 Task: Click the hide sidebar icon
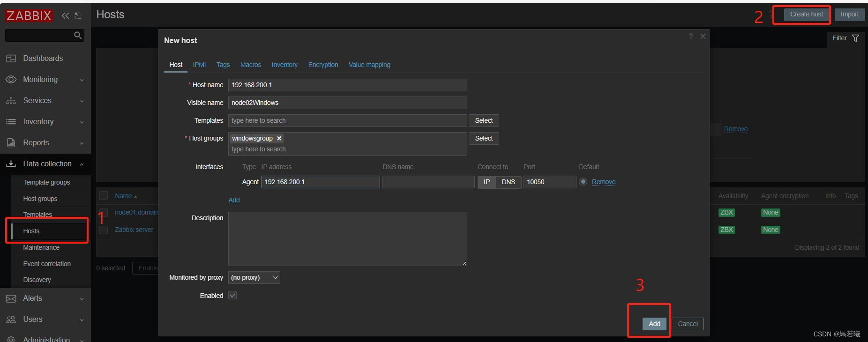[78, 15]
